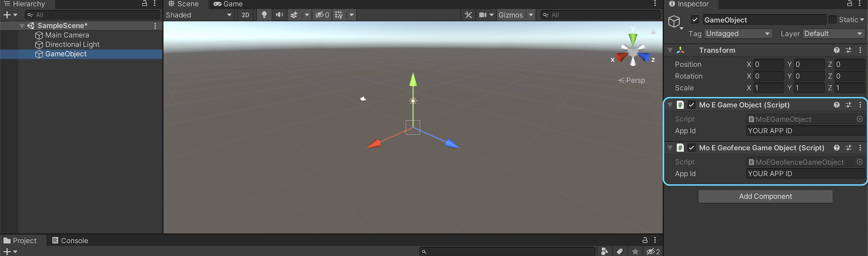
Task: Open Mo E Geofence Game Object preset icon
Action: pyautogui.click(x=849, y=148)
